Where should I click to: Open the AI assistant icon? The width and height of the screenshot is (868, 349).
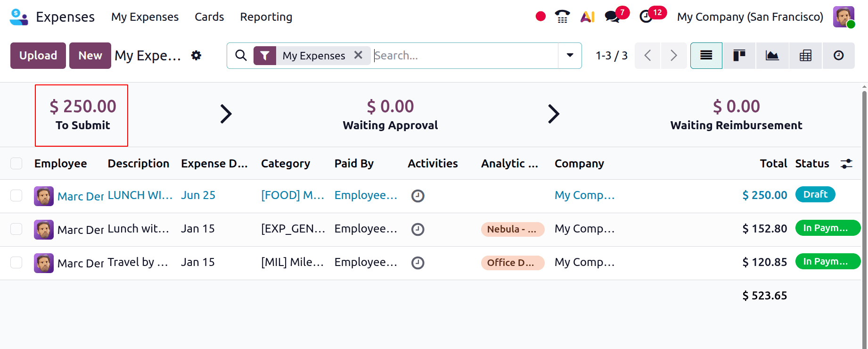click(x=587, y=17)
